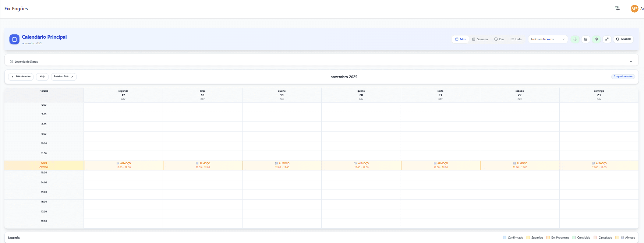Click the Almoço utensils icon in legend

(x=622, y=237)
